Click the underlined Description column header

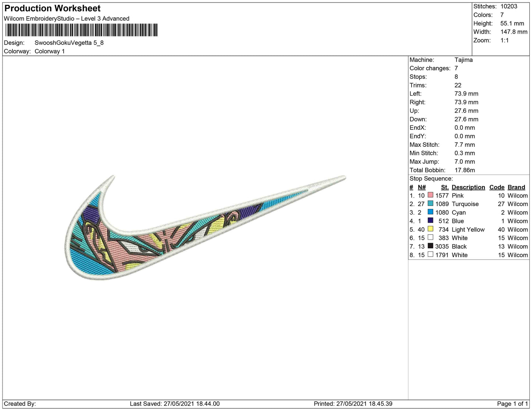click(468, 187)
